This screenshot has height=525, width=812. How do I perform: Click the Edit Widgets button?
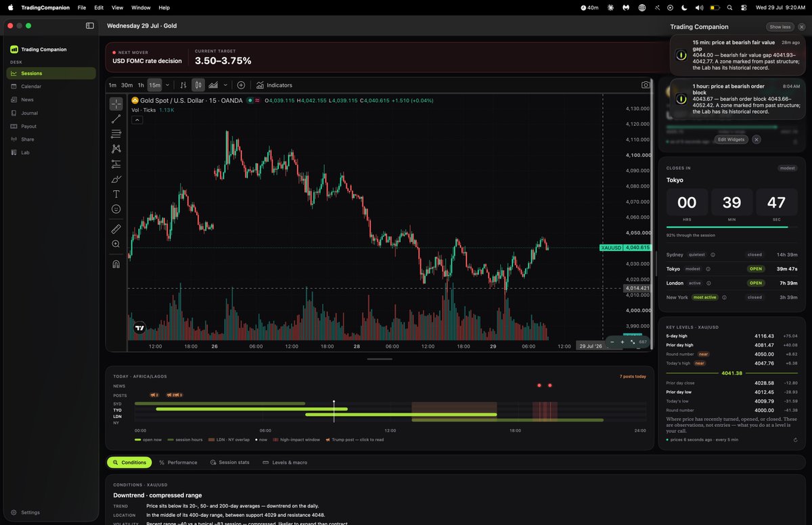click(x=731, y=139)
